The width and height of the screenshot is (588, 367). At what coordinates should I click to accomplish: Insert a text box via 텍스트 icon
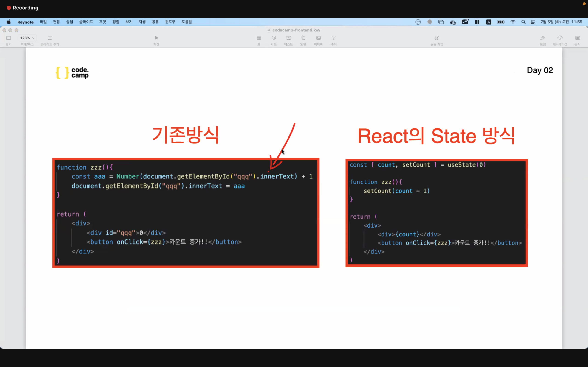point(288,40)
